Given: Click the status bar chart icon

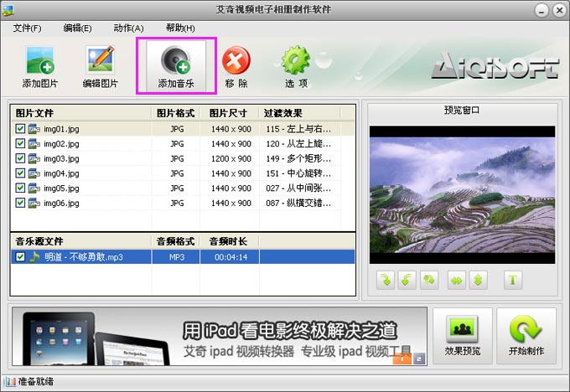Looking at the screenshot, I should coord(10,381).
